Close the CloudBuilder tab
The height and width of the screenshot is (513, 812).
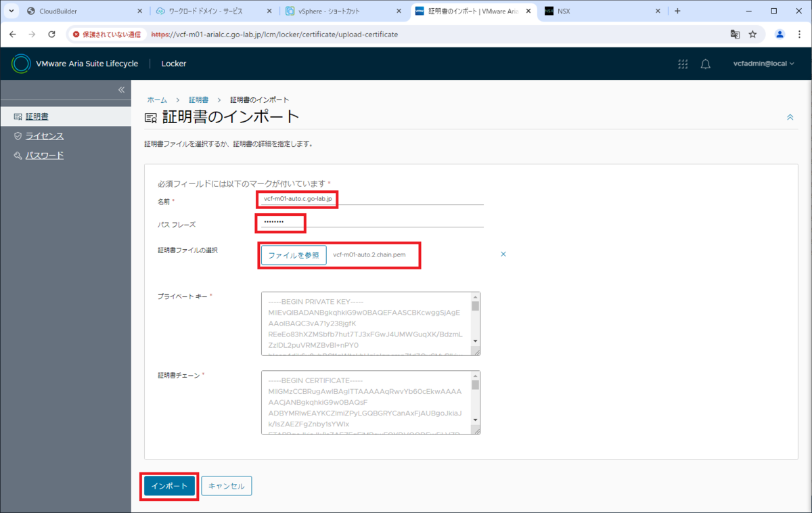140,11
